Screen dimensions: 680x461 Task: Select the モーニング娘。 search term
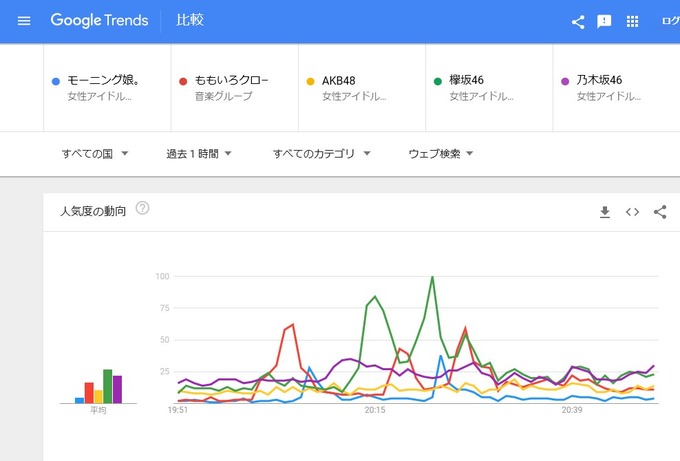[x=103, y=81]
